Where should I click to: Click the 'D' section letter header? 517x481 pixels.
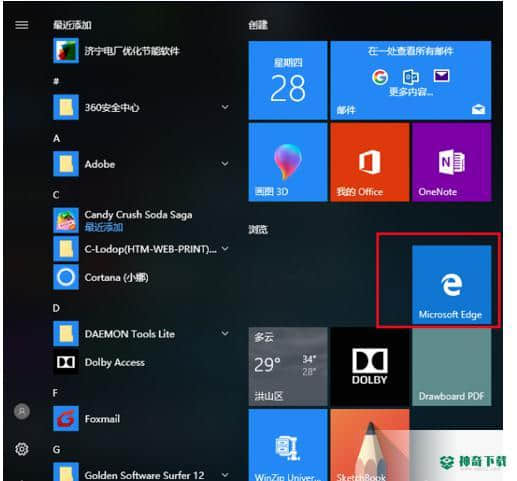[56, 308]
